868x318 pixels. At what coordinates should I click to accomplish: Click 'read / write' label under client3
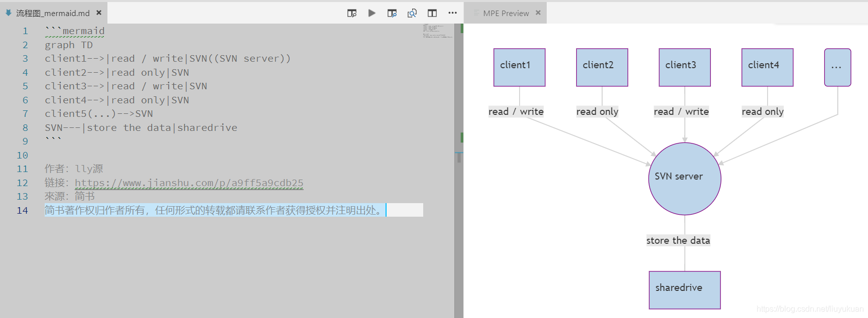click(681, 111)
